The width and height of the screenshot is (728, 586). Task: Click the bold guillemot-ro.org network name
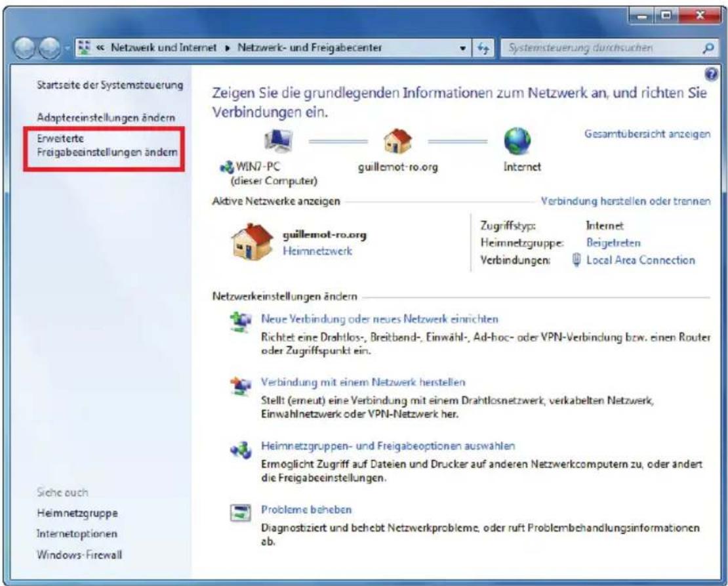(x=325, y=235)
